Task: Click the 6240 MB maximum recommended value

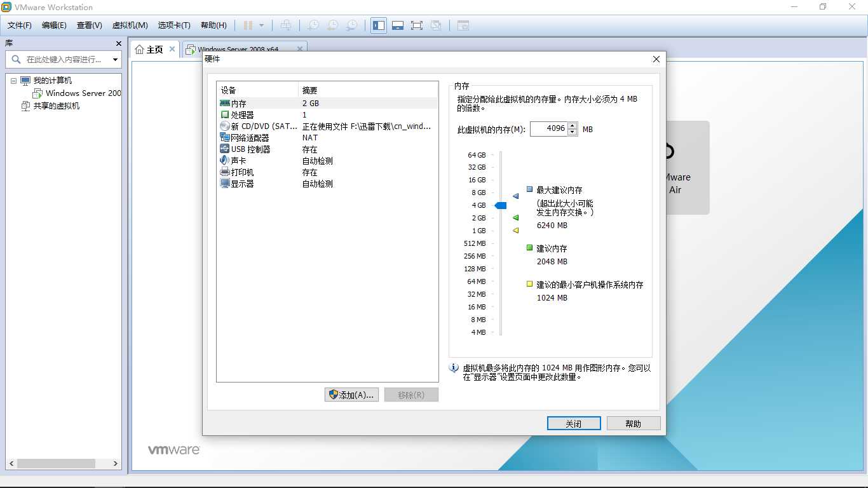Action: [x=552, y=226]
